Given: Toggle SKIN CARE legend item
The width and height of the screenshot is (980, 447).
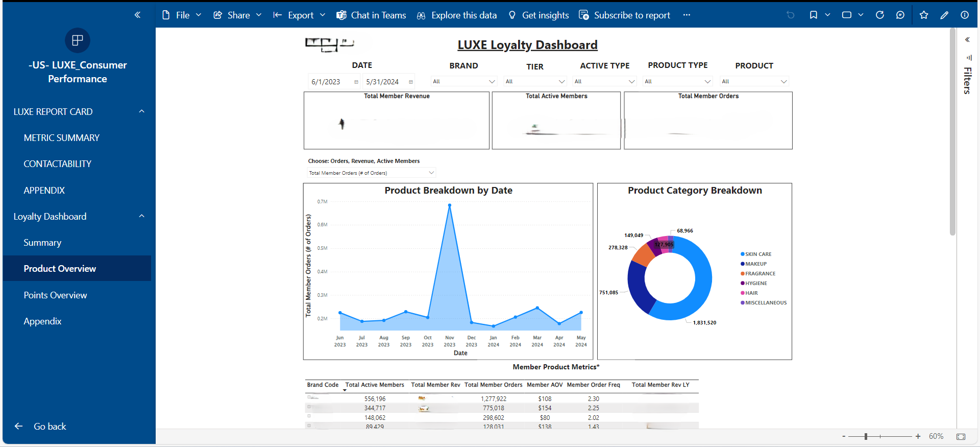Looking at the screenshot, I should [757, 254].
